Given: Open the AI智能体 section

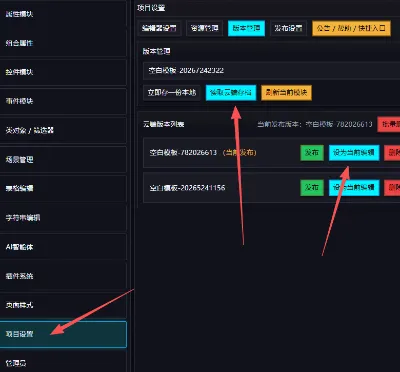Looking at the screenshot, I should pos(63,247).
